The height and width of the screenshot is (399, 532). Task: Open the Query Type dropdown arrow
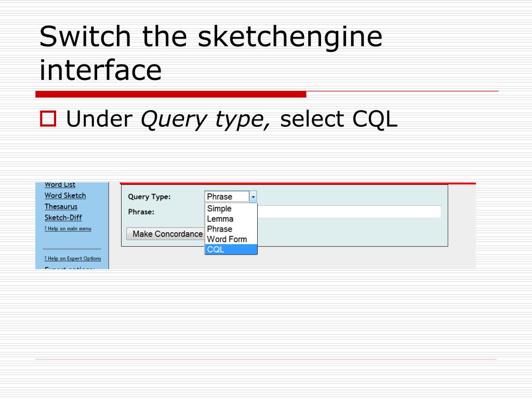tap(253, 197)
